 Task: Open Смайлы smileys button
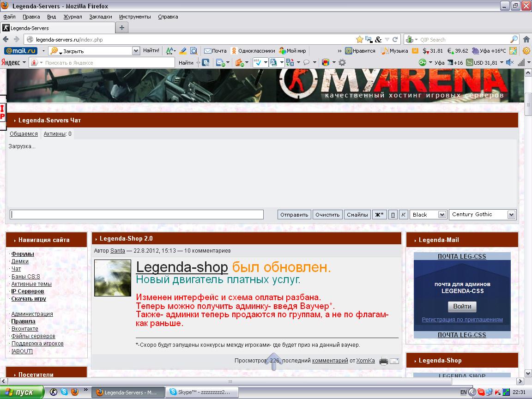coord(357,214)
